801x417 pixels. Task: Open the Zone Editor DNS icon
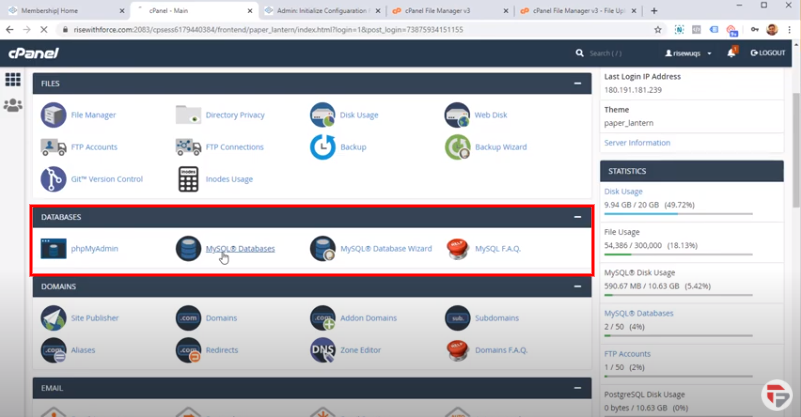point(322,350)
